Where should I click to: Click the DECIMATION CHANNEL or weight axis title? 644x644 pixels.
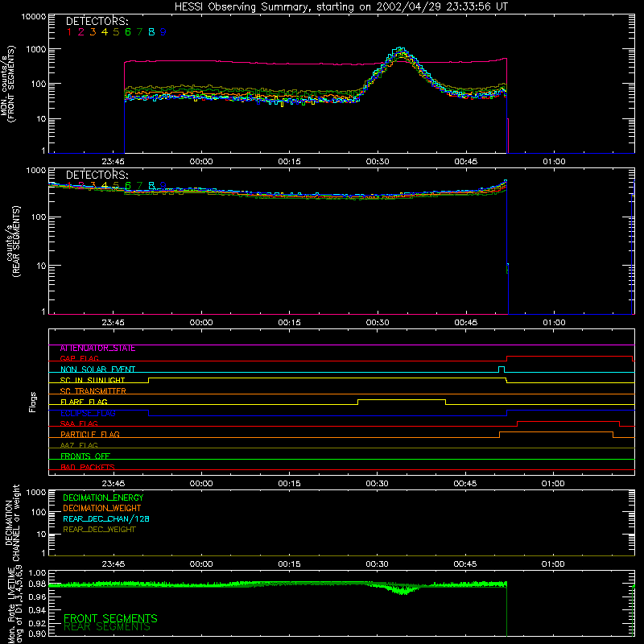coord(12,522)
